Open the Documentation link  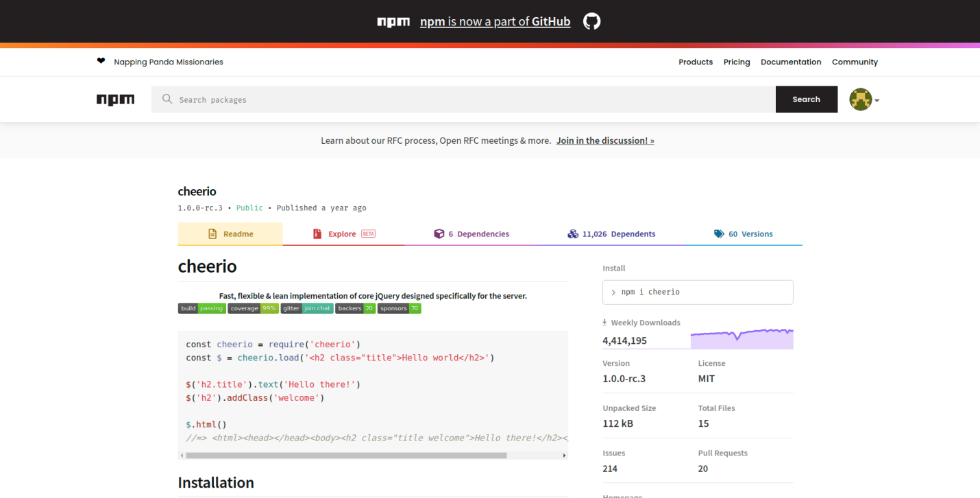click(791, 62)
